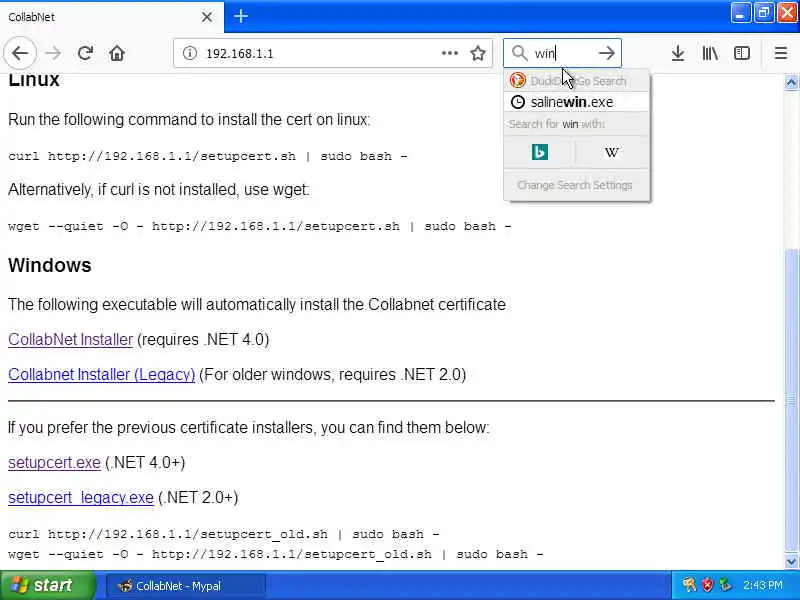Open a new tab with plus button
The height and width of the screenshot is (600, 800).
click(241, 16)
